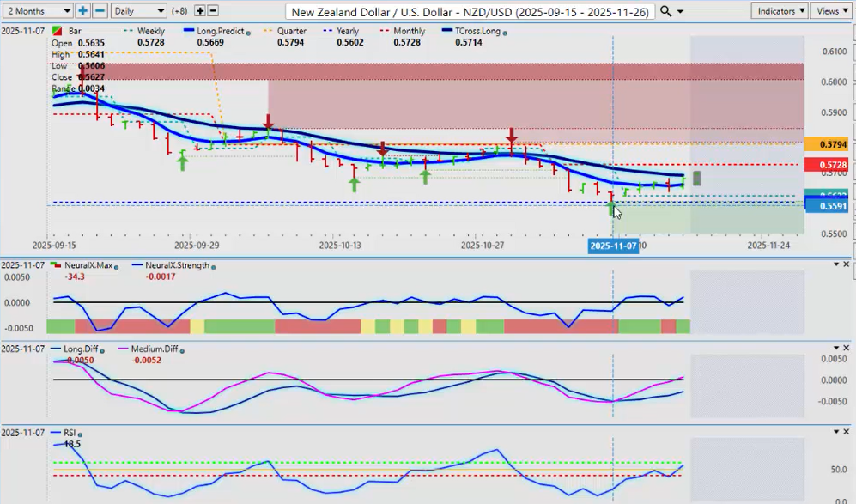Increase bar spacing with black plus button

point(200,11)
